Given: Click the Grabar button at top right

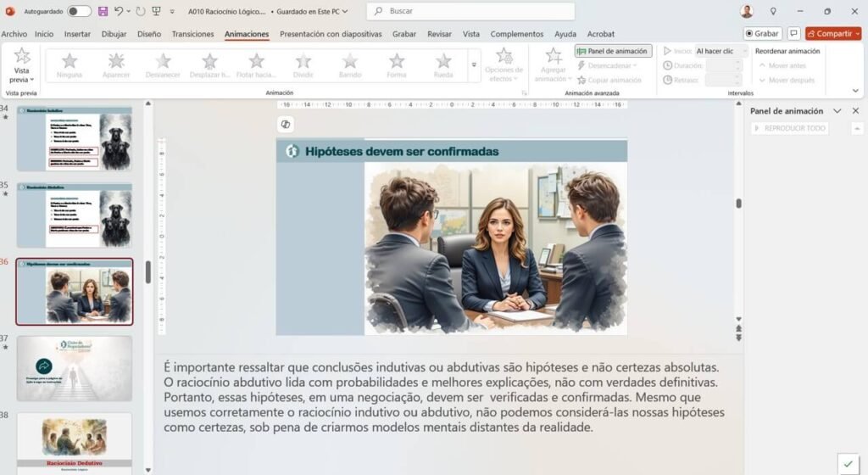Looking at the screenshot, I should click(x=762, y=34).
